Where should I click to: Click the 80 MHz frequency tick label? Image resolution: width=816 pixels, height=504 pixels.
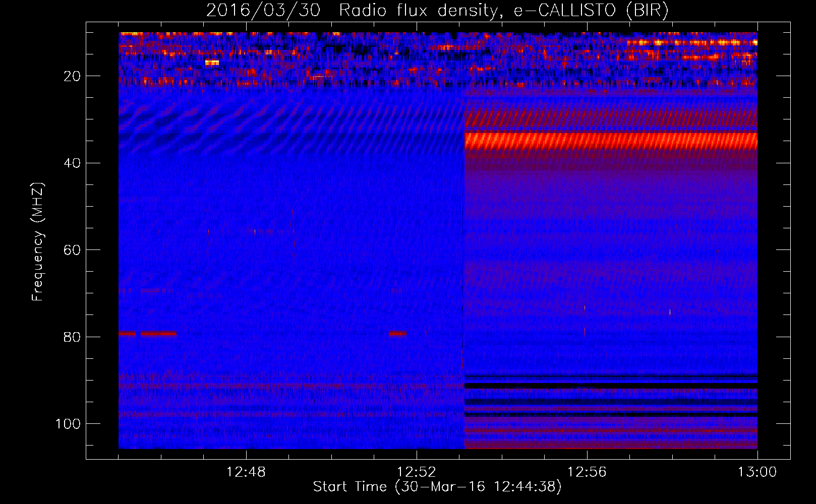click(72, 337)
